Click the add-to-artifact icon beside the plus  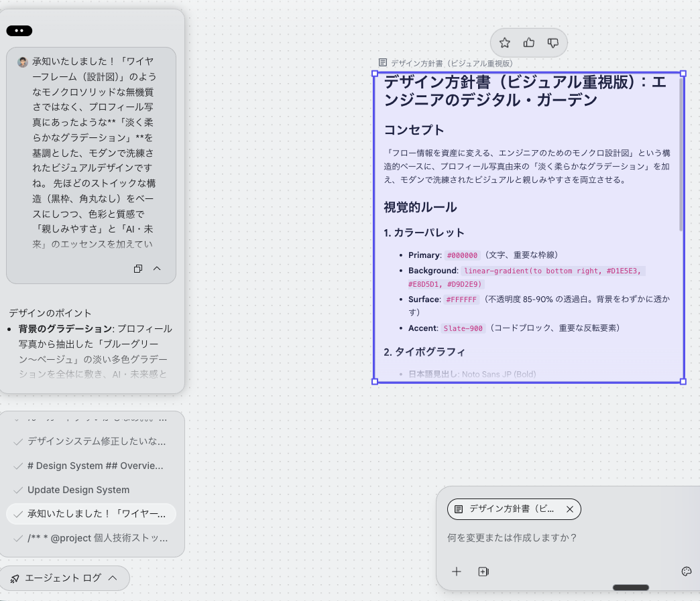pyautogui.click(x=483, y=572)
